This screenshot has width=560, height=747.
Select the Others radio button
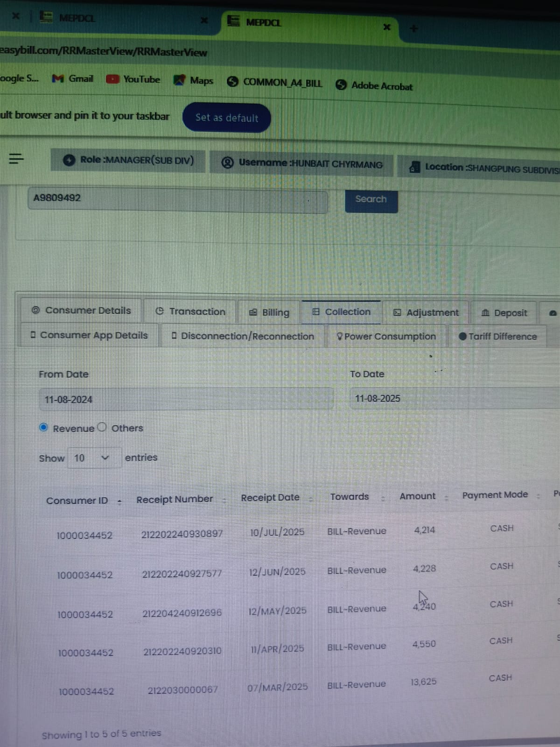(x=103, y=427)
